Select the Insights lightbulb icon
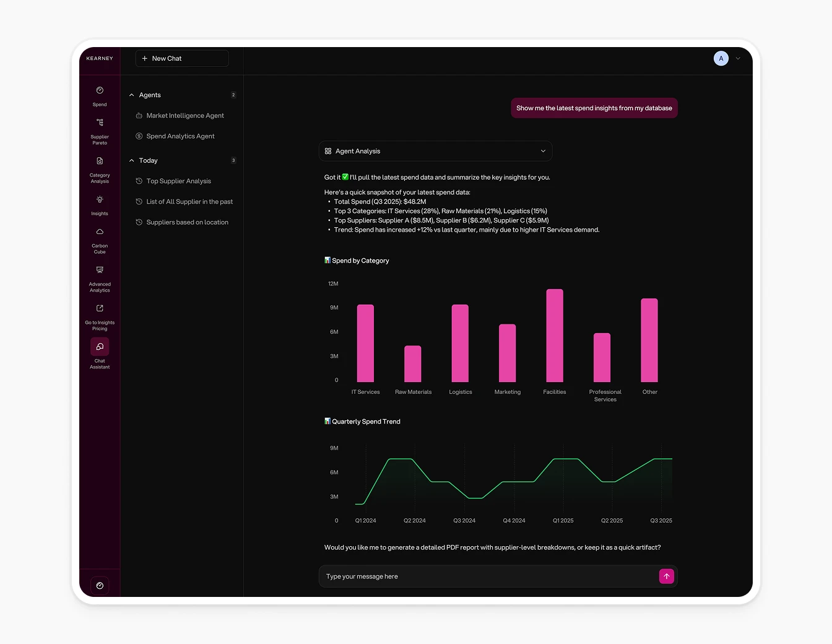This screenshot has width=832, height=644. (x=100, y=200)
